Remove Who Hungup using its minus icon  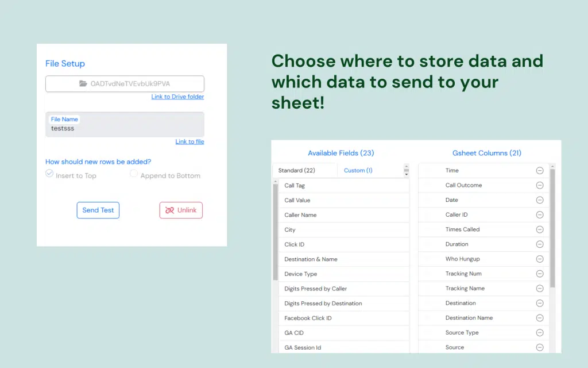pyautogui.click(x=540, y=259)
